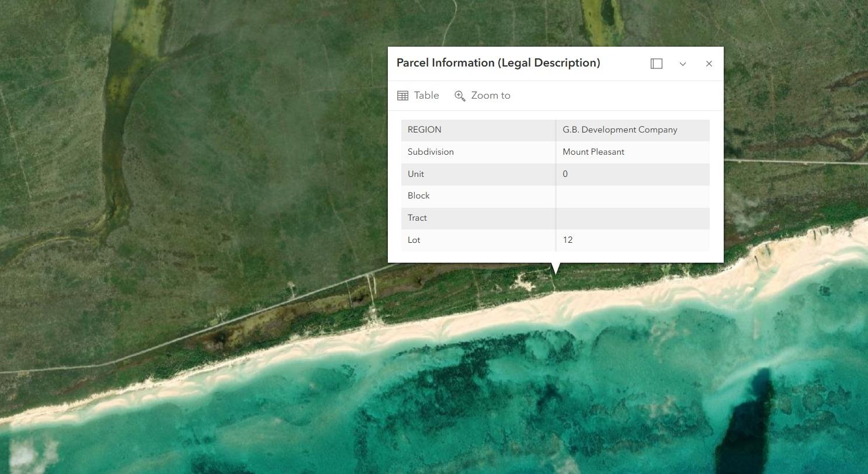
Task: Open the Table view text button
Action: pyautogui.click(x=426, y=96)
